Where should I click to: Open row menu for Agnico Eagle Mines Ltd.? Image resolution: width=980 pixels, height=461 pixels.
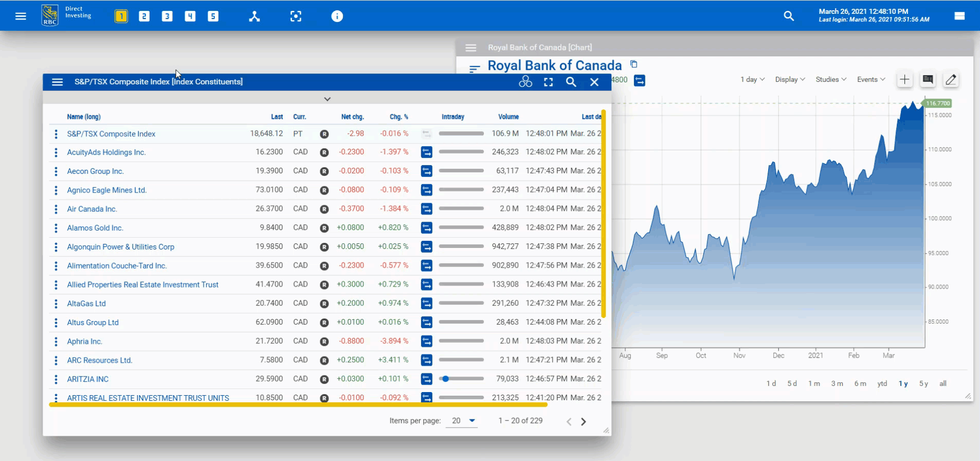coord(56,190)
